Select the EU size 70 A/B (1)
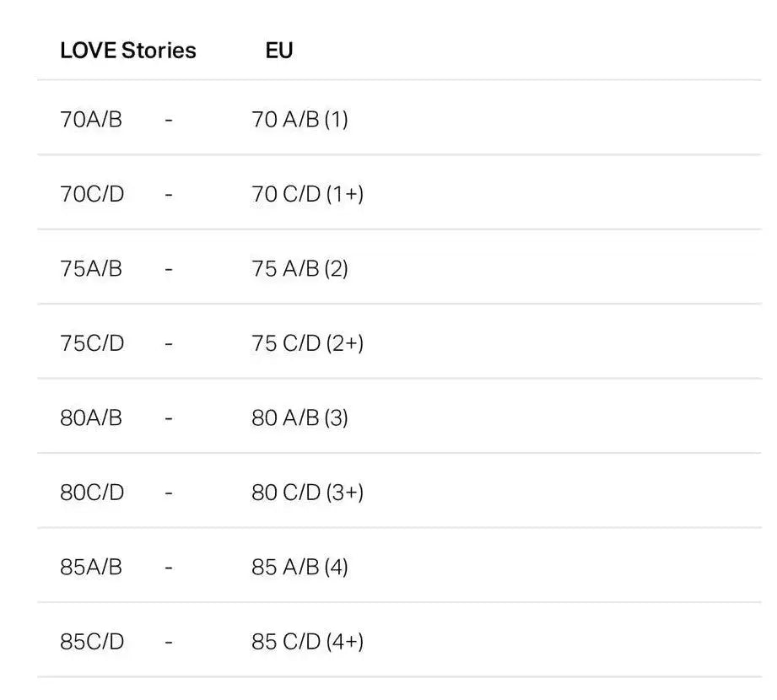 click(x=299, y=120)
